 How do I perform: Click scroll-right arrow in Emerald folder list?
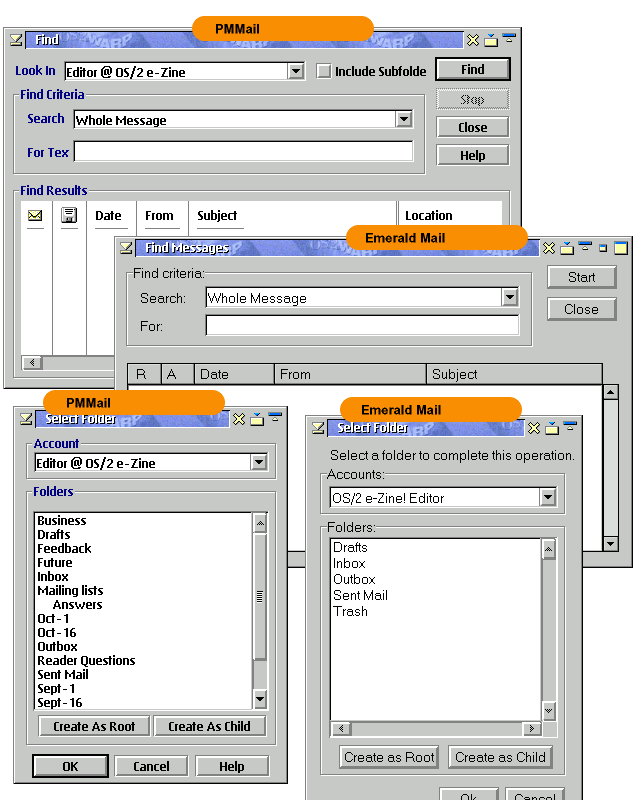pyautogui.click(x=531, y=729)
